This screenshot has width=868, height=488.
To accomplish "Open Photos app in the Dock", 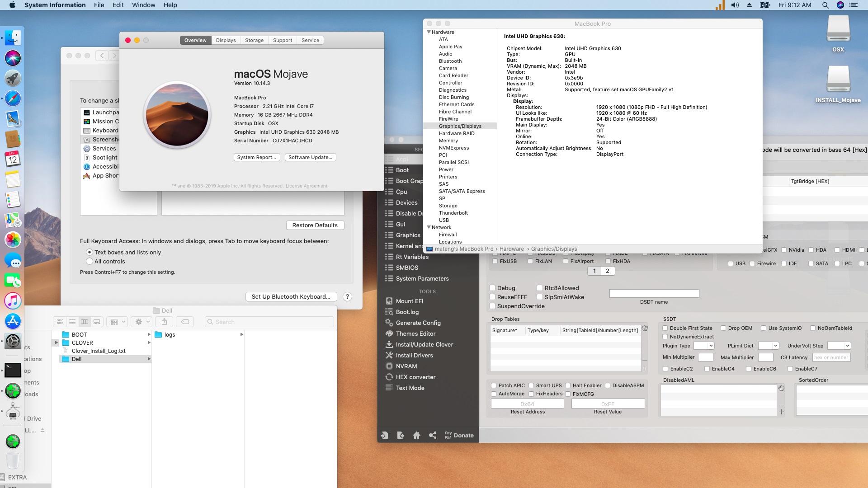I will 13,240.
